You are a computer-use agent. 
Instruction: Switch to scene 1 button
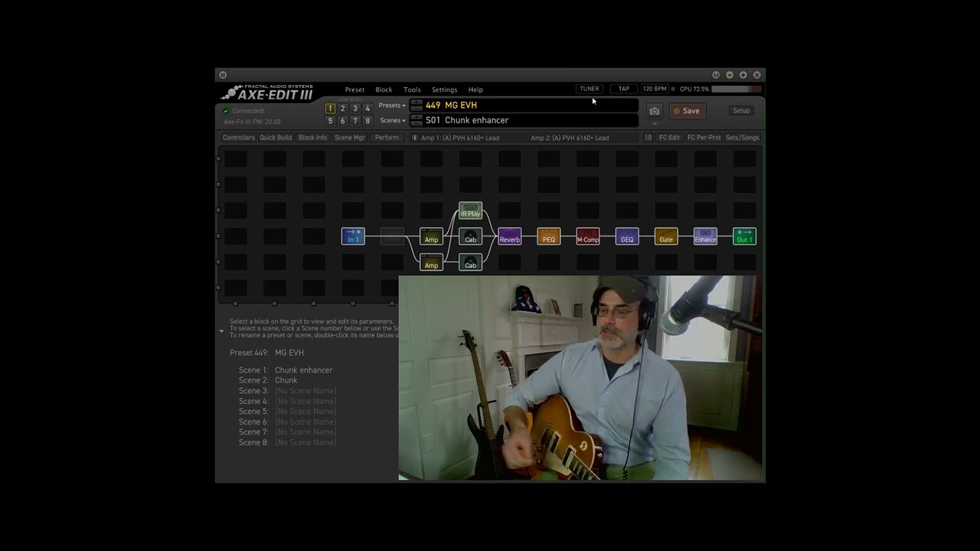tap(330, 109)
